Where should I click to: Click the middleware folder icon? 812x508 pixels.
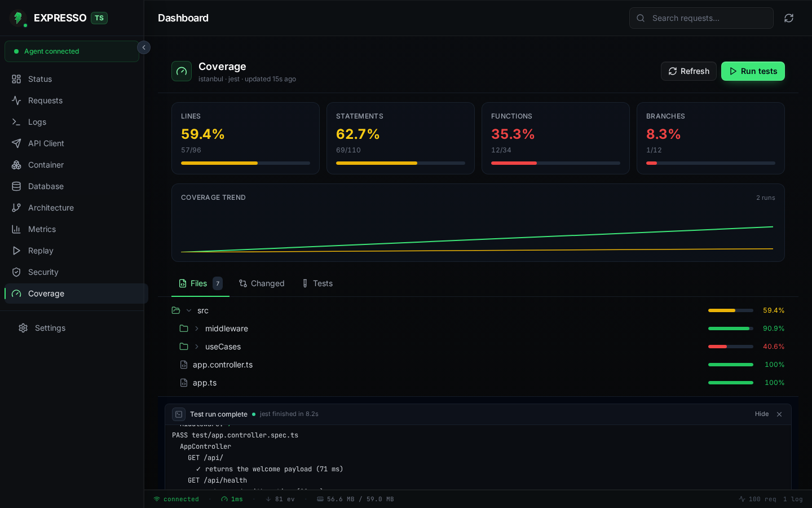coord(184,329)
